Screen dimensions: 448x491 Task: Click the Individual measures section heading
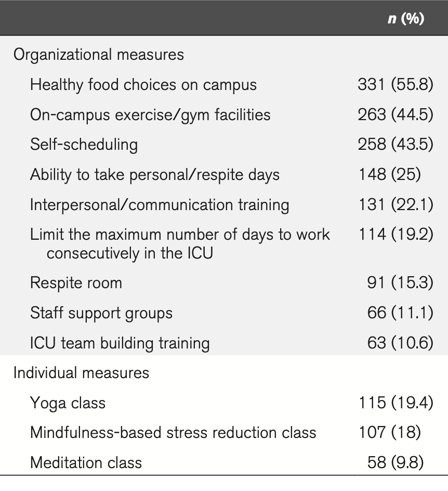[x=81, y=372]
